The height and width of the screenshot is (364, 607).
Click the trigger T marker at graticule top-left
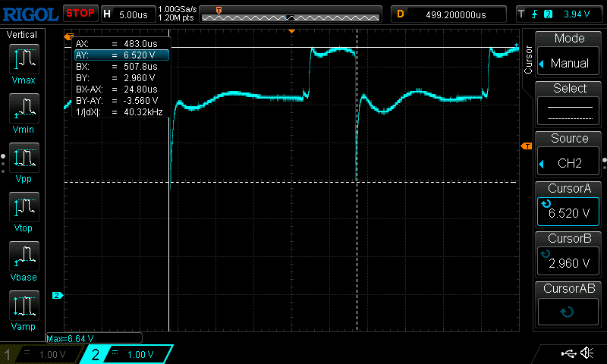tap(69, 36)
